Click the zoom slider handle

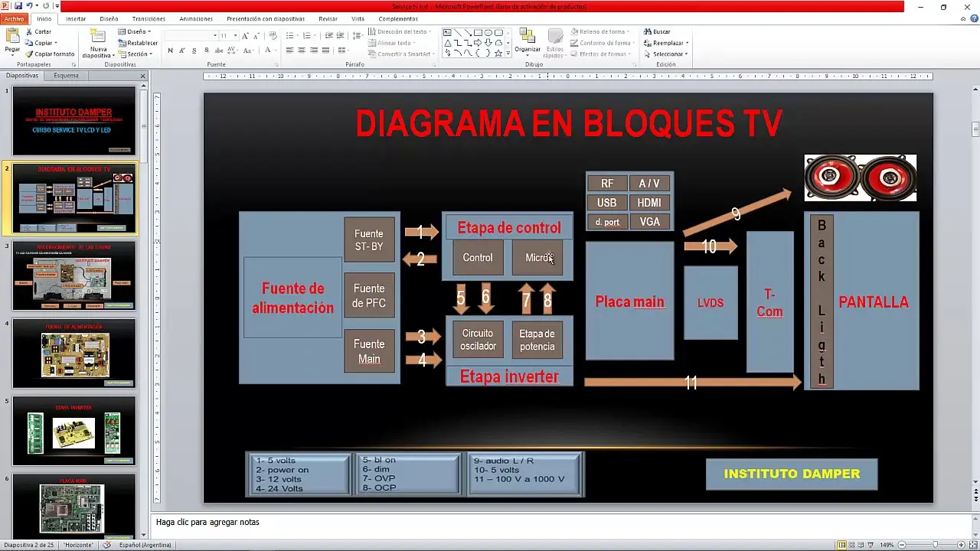point(935,545)
